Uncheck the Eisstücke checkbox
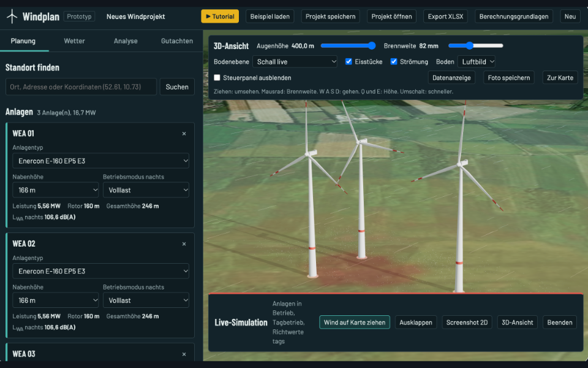588x368 pixels. pyautogui.click(x=349, y=61)
